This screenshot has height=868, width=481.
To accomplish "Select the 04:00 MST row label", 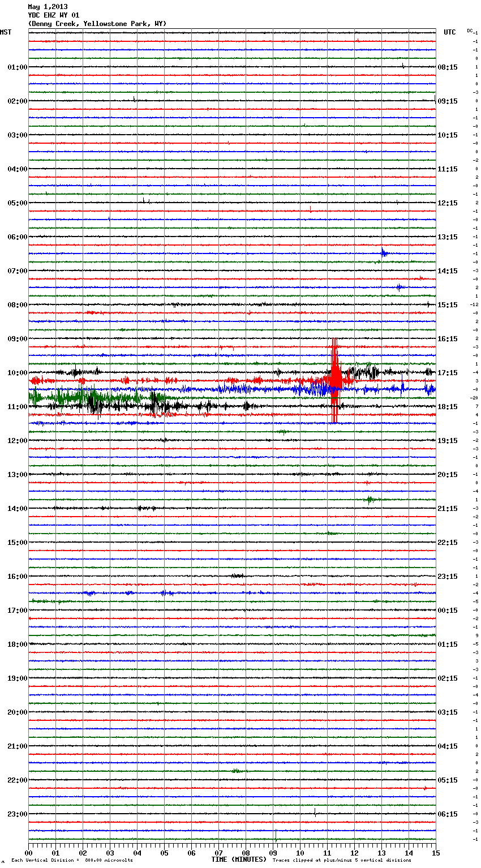I will pos(18,169).
